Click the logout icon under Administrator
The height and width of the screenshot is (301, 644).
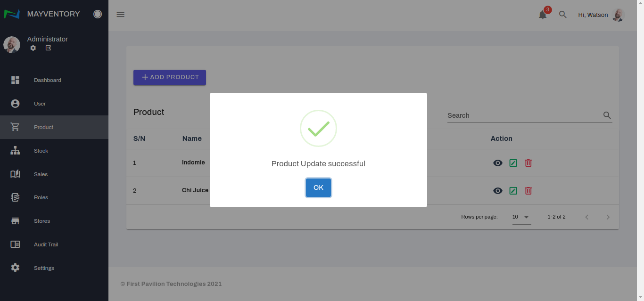pos(48,48)
